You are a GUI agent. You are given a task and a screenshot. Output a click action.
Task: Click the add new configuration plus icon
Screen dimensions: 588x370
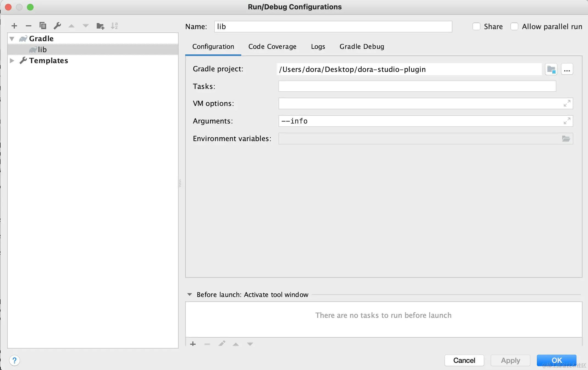14,26
